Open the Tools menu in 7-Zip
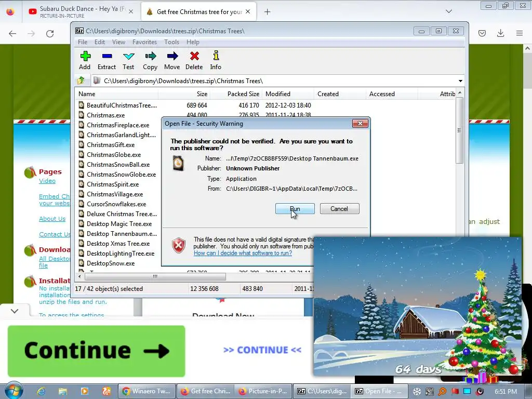Image resolution: width=532 pixels, height=399 pixels. pyautogui.click(x=171, y=42)
